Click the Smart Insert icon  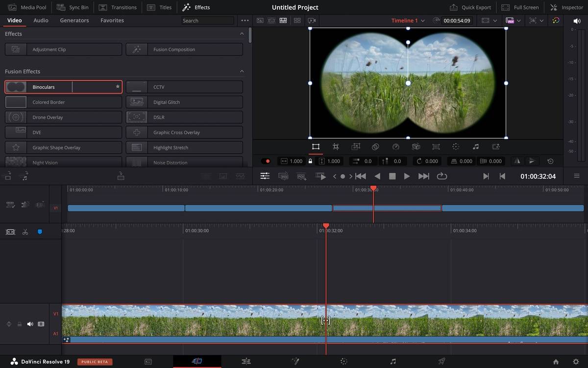point(8,176)
